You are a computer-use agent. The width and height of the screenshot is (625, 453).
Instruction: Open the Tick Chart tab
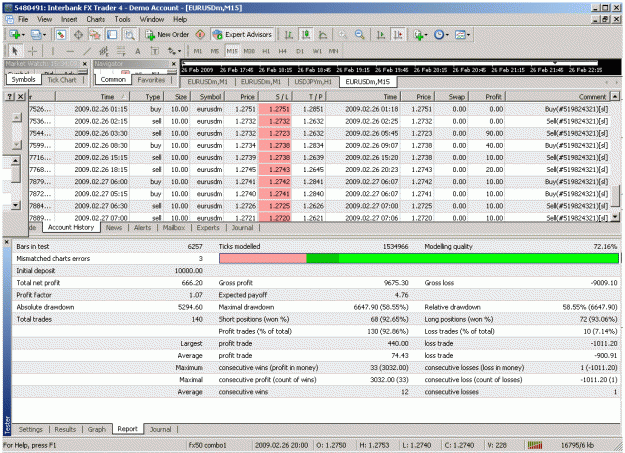tap(62, 80)
